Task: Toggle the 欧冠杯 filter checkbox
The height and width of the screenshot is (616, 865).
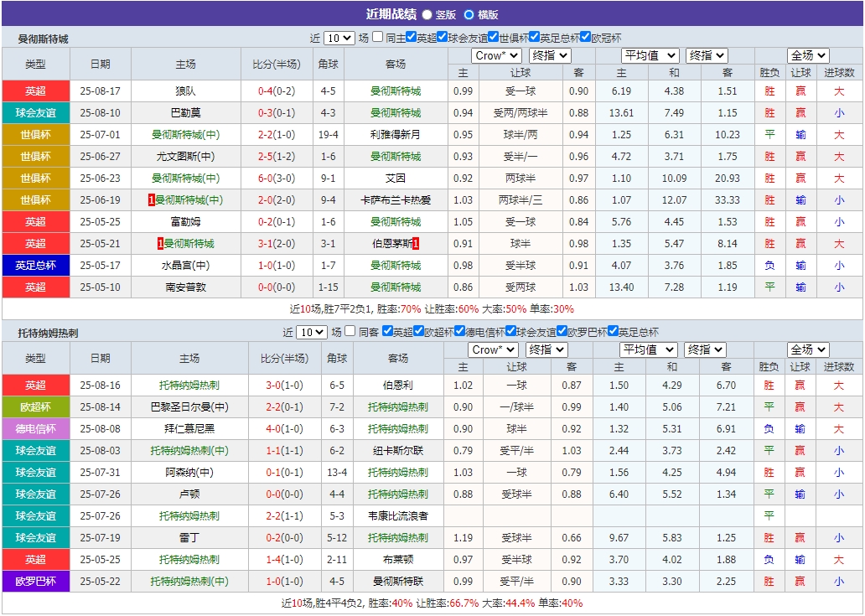Action: pyautogui.click(x=585, y=38)
